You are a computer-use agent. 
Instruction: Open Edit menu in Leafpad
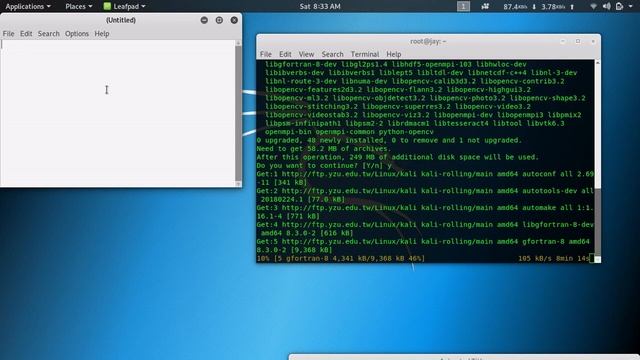click(26, 33)
